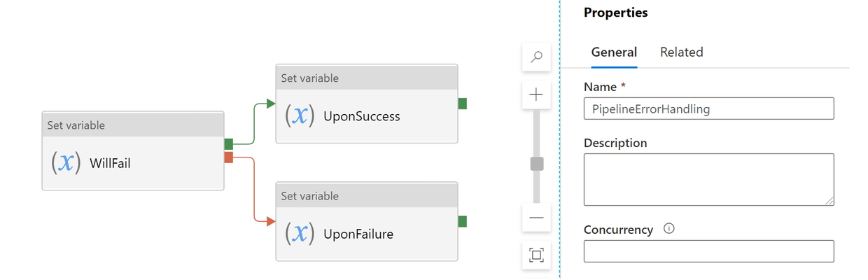Screen dimensions: 868x280
Task: Zoom out with the minus icon
Action: pos(537,218)
